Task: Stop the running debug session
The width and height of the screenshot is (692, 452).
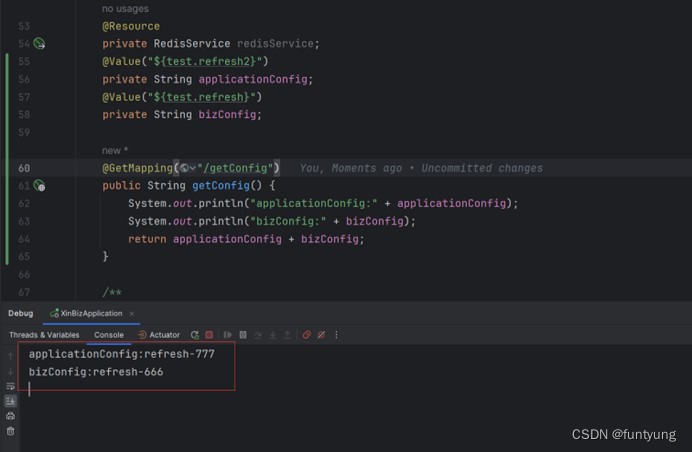Action: click(209, 335)
